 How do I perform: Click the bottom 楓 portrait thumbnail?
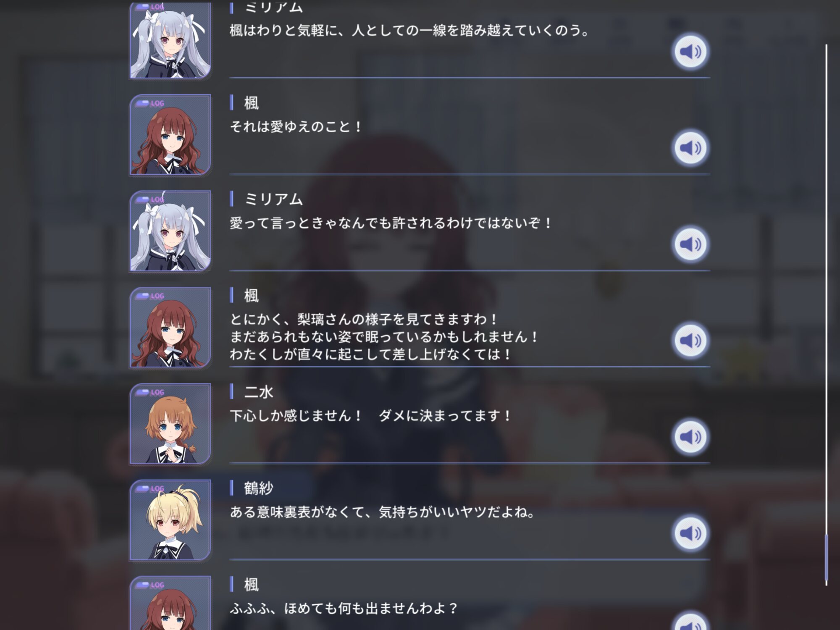click(x=170, y=603)
